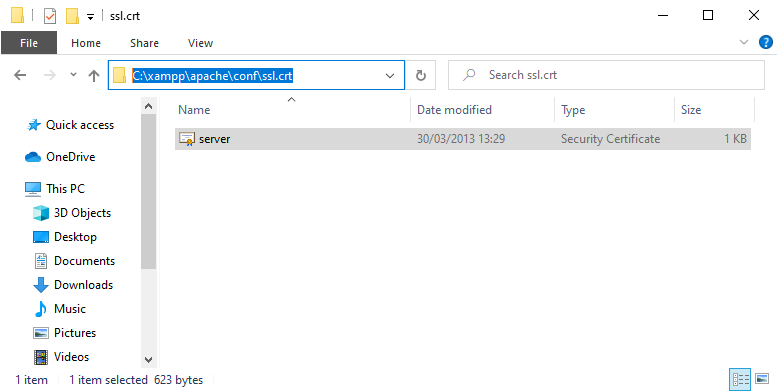778x392 pixels.
Task: Click into the Search ssl.crt box
Action: [x=606, y=75]
